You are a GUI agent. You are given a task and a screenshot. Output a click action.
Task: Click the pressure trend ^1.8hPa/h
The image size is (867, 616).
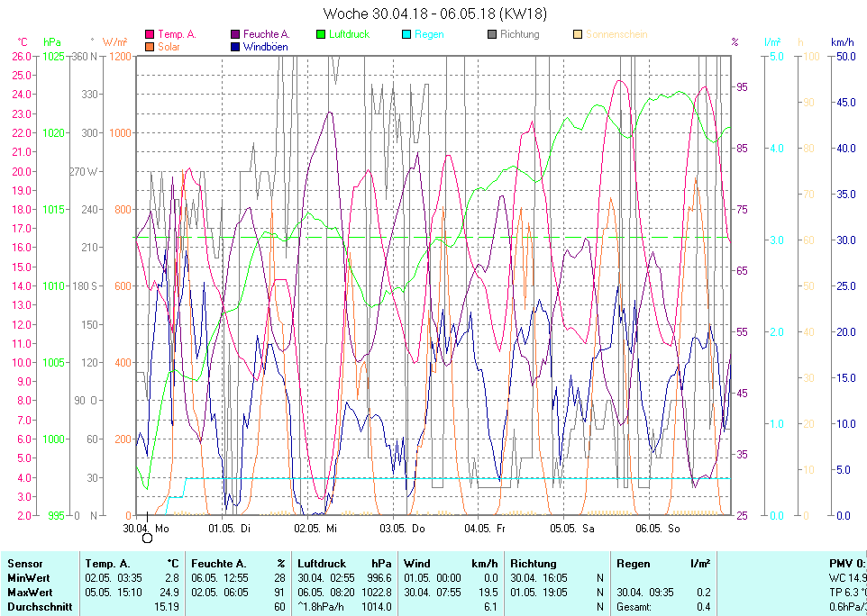click(x=321, y=607)
